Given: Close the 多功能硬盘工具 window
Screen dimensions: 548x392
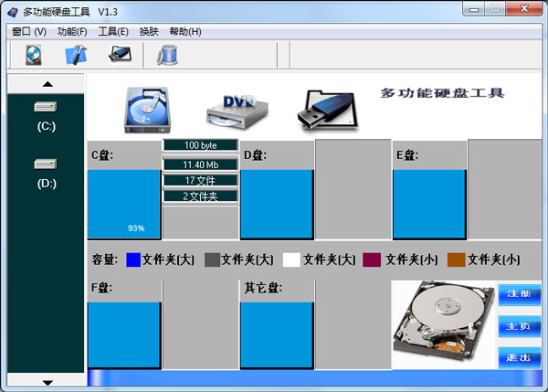Looking at the screenshot, I should coord(524,9).
